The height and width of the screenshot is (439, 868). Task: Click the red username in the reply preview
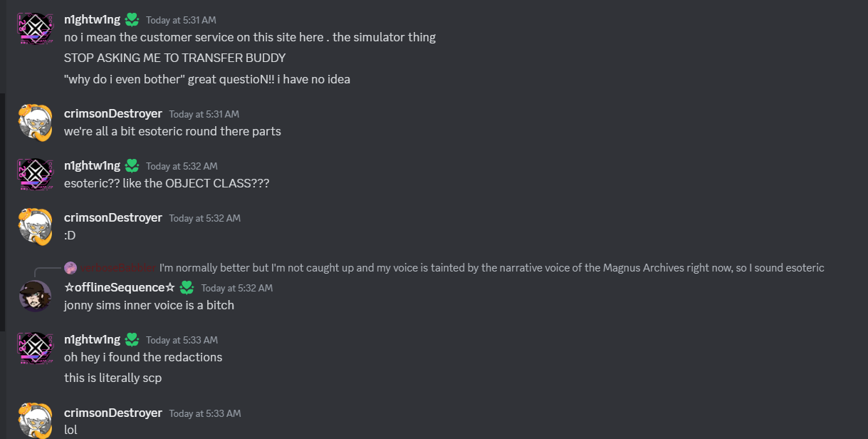pyautogui.click(x=117, y=268)
